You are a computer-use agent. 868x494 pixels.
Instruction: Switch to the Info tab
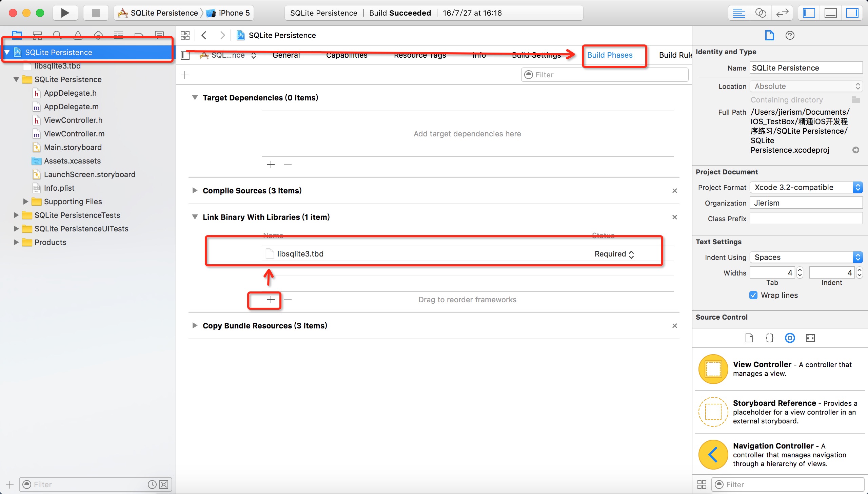479,55
